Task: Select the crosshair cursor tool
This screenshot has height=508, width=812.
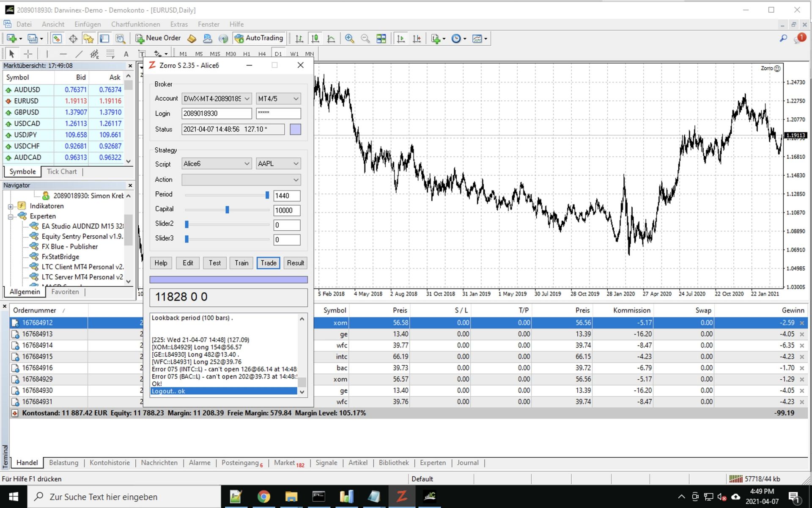Action: coord(28,54)
